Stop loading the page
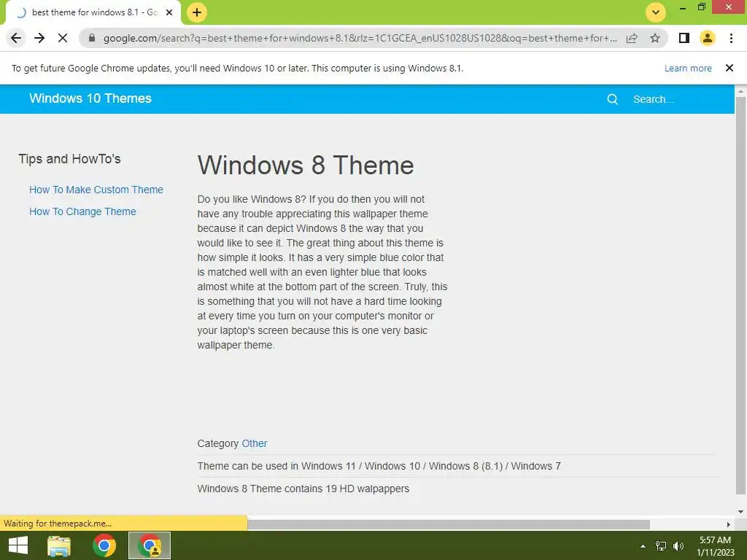 63,38
